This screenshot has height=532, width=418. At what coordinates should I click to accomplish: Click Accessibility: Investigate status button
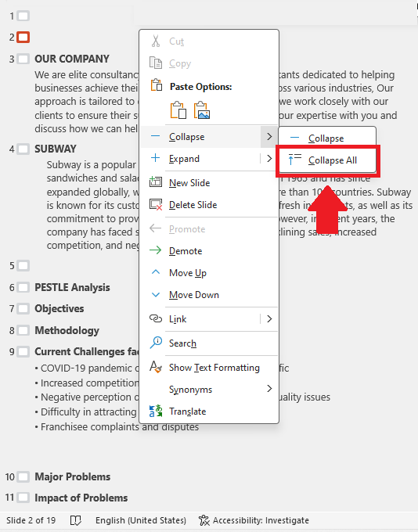[254, 520]
